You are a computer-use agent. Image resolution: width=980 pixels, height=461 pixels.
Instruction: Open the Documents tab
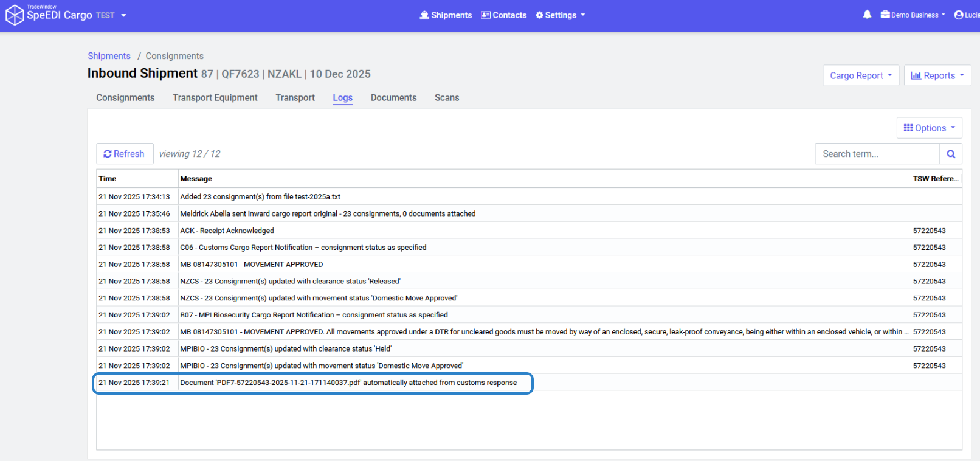[394, 97]
